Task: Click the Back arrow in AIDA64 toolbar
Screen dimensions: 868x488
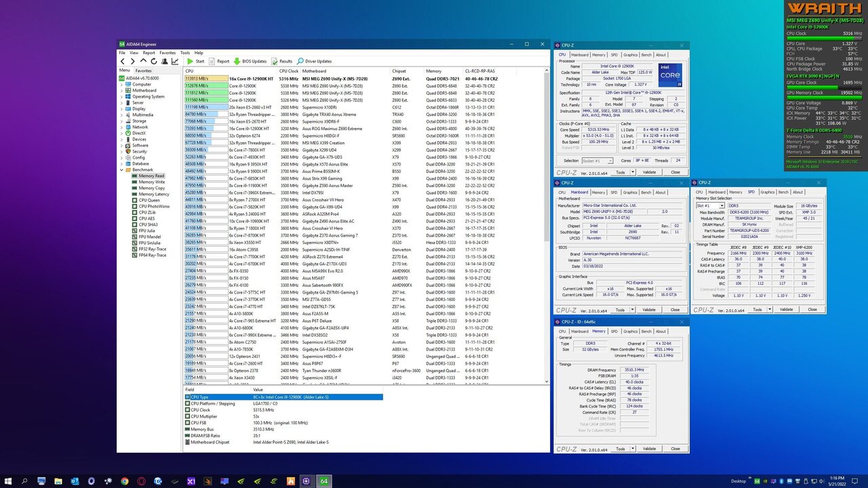Action: tap(123, 61)
